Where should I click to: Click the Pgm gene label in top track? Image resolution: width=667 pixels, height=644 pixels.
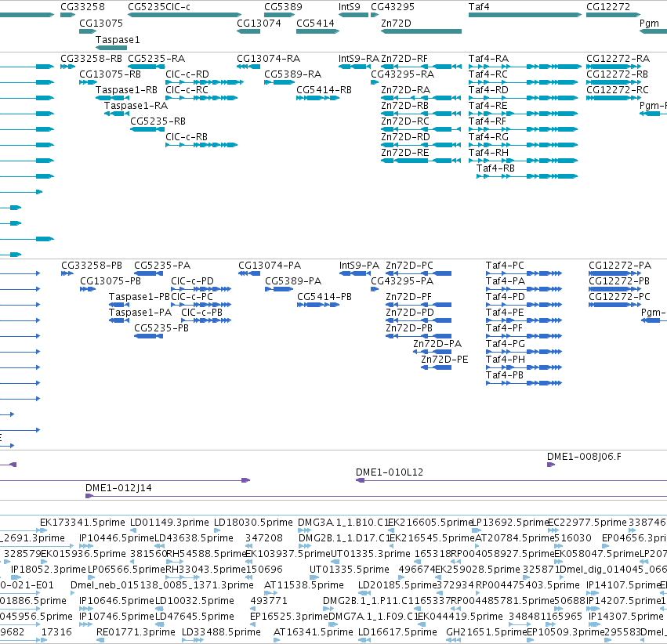[649, 23]
